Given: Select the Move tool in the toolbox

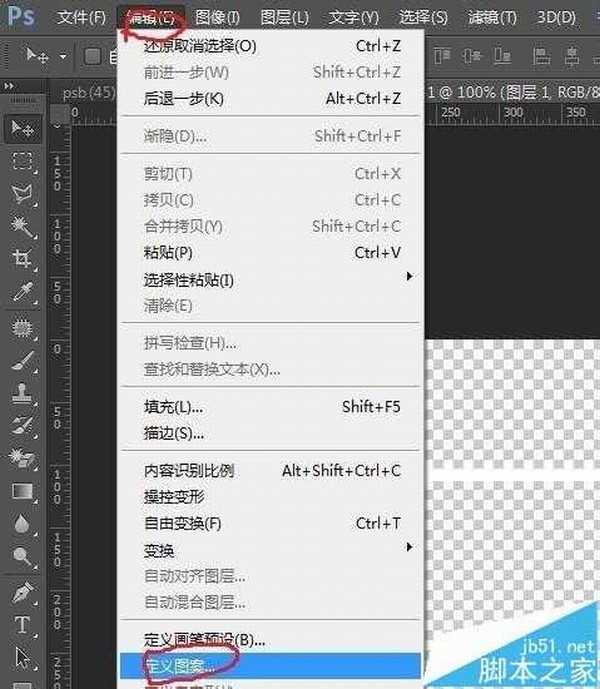Looking at the screenshot, I should [22, 128].
